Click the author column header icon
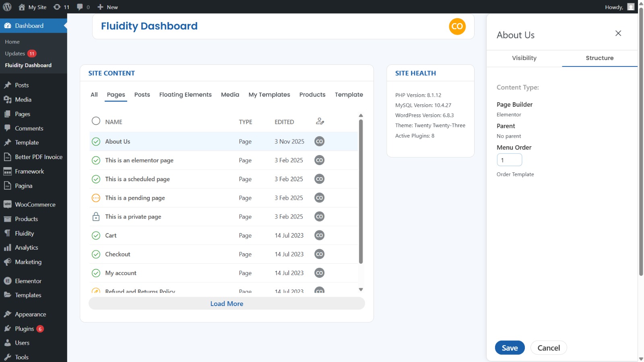The height and width of the screenshot is (362, 644). (320, 121)
